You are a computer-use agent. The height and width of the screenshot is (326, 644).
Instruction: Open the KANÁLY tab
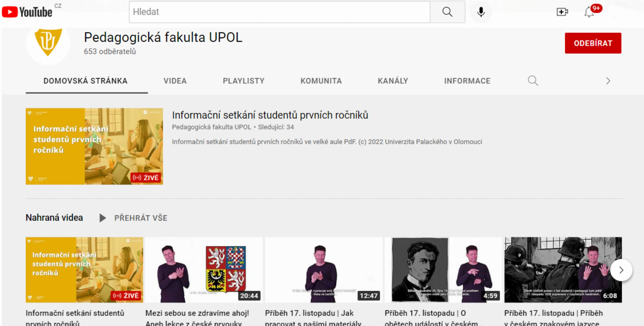coord(393,81)
